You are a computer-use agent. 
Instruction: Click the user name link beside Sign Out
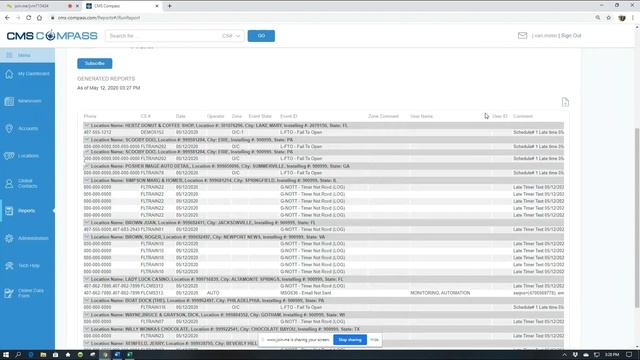tap(544, 36)
